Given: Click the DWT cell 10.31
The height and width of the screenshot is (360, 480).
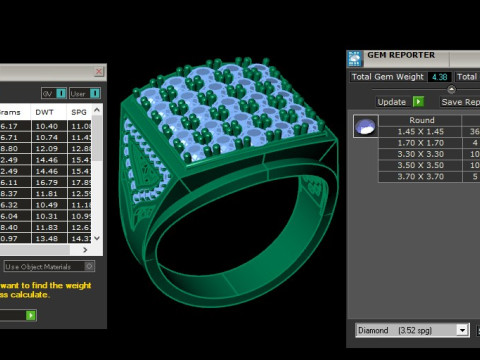Looking at the screenshot, I should (49, 216).
